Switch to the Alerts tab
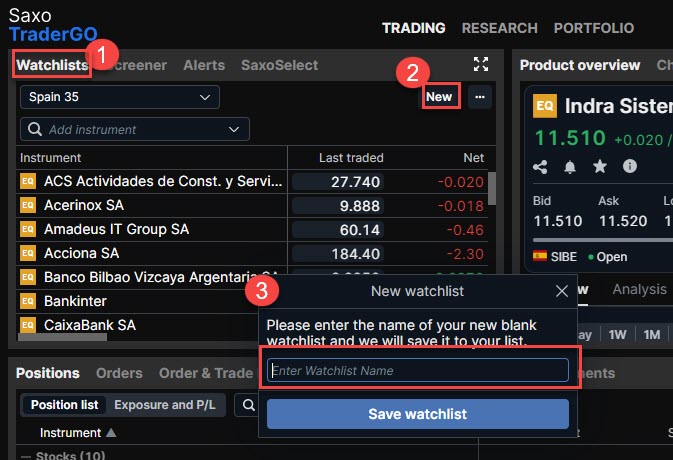Image resolution: width=673 pixels, height=460 pixels. 203,65
